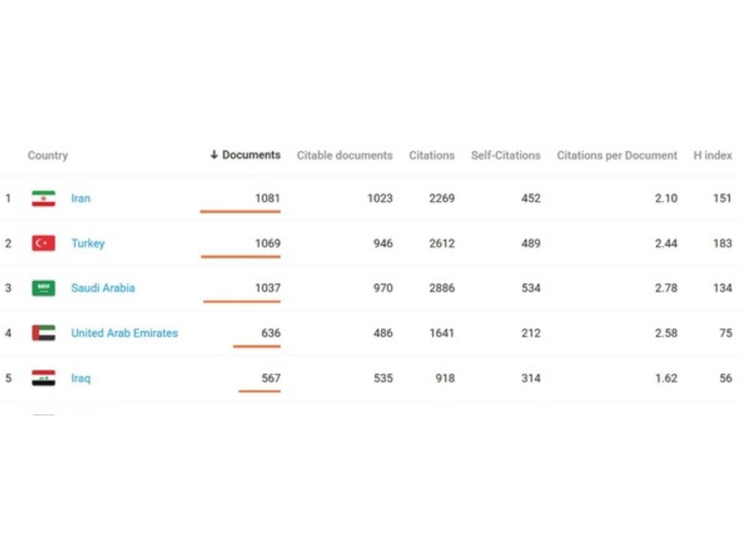Sort by Citations per Document header

click(617, 156)
